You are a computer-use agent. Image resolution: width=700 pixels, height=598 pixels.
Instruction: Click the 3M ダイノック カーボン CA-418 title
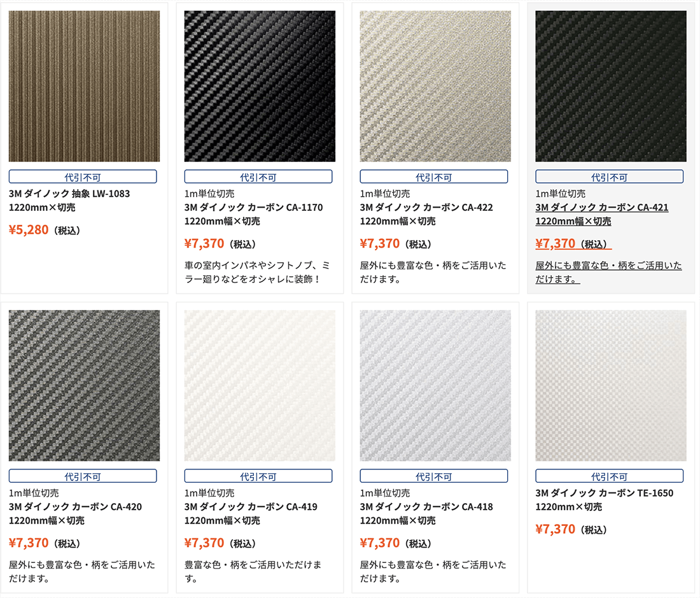click(x=426, y=513)
